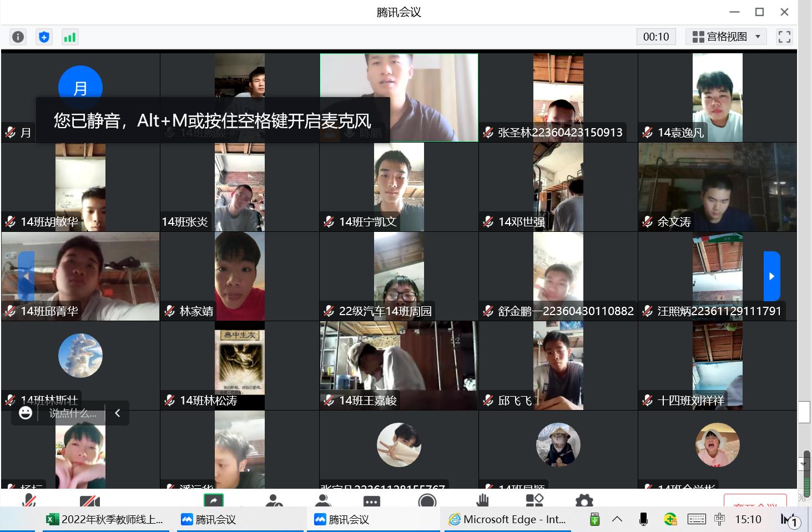Select 14班张炎 video tile

click(239, 187)
